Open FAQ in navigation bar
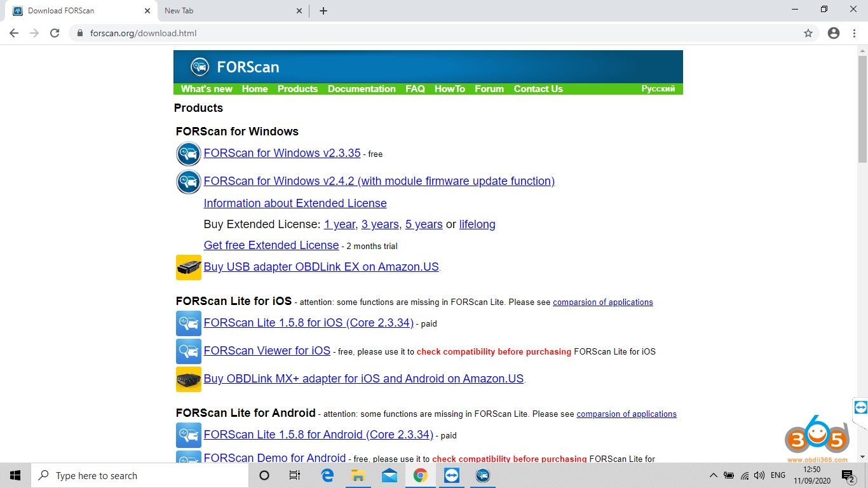868x488 pixels. point(415,89)
